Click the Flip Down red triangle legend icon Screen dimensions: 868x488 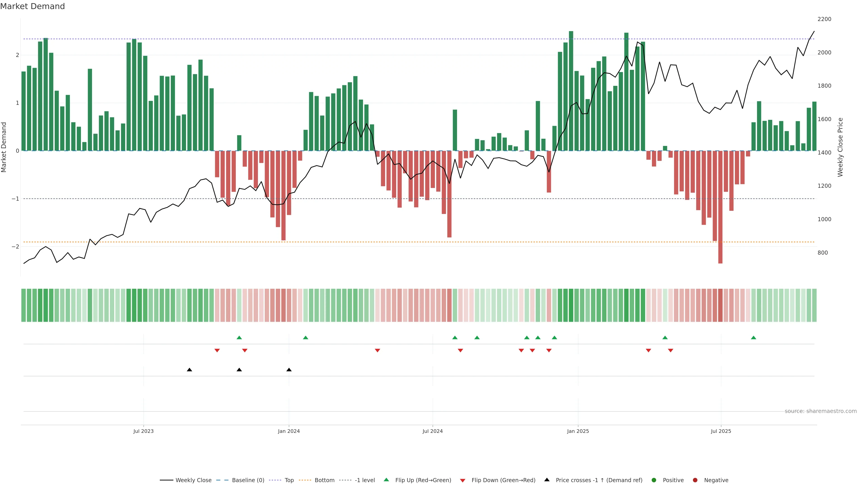click(463, 481)
